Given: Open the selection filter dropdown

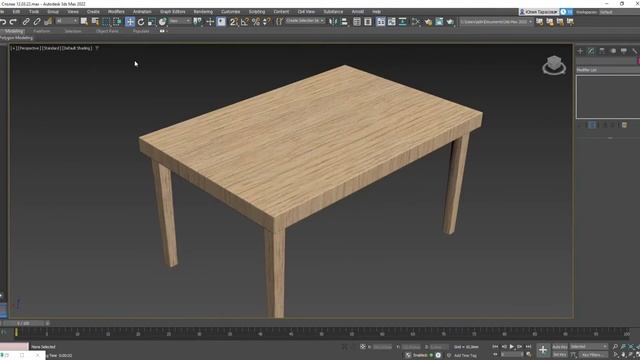Looking at the screenshot, I should (67, 21).
